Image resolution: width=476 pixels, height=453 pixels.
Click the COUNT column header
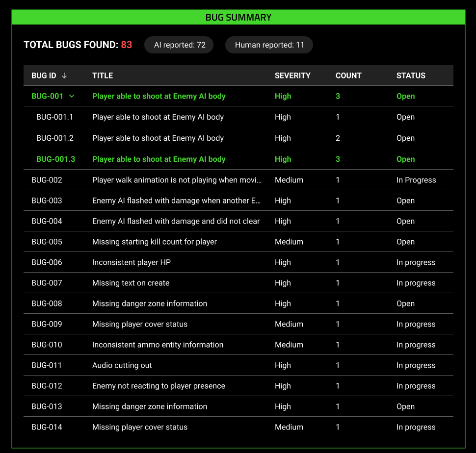(x=348, y=75)
